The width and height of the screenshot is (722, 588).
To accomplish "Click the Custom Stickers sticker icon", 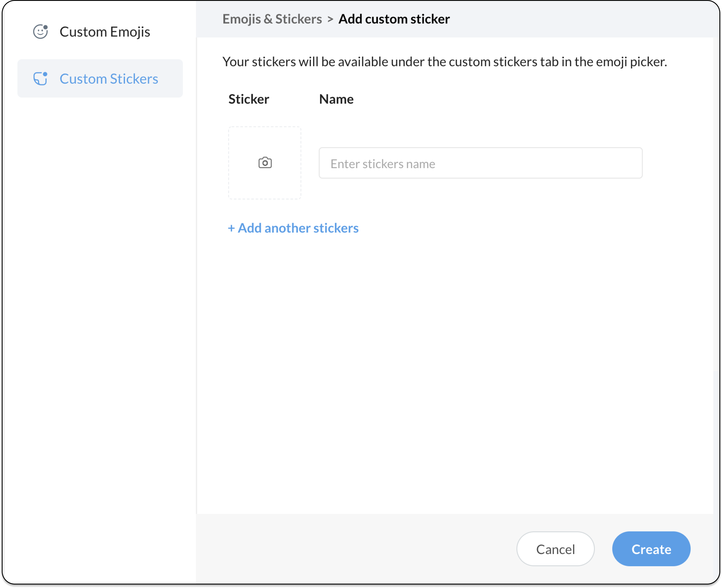I will click(x=40, y=79).
